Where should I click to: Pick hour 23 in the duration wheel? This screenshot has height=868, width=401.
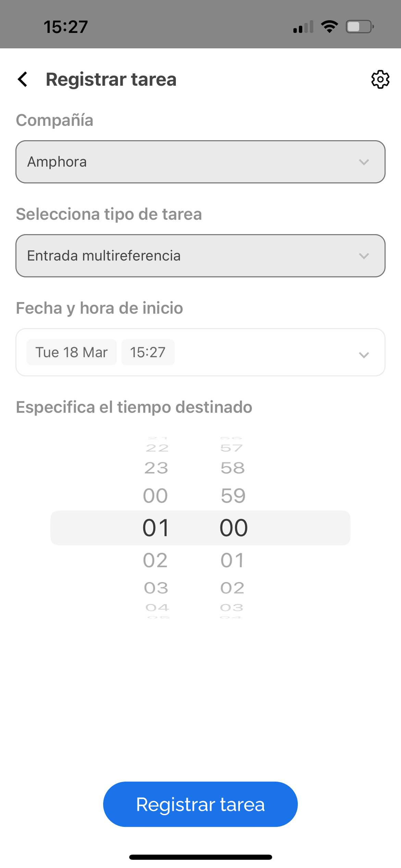[x=156, y=468]
